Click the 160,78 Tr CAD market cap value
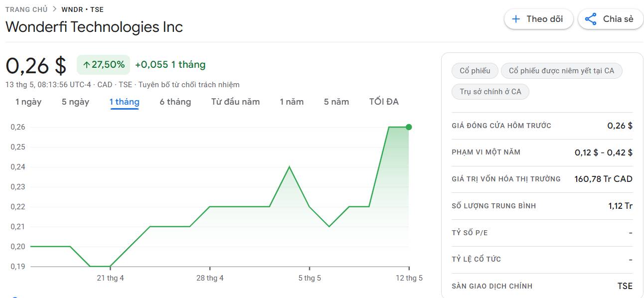 point(603,179)
